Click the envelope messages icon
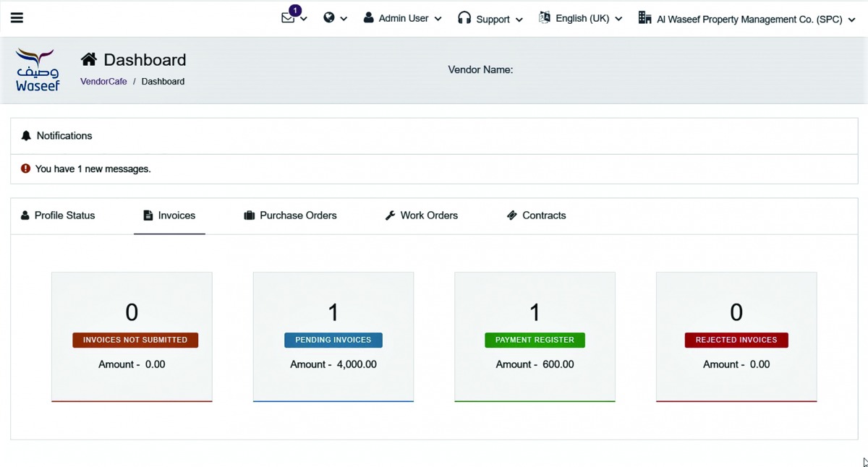Screen dimensions: 868x467 [288, 18]
